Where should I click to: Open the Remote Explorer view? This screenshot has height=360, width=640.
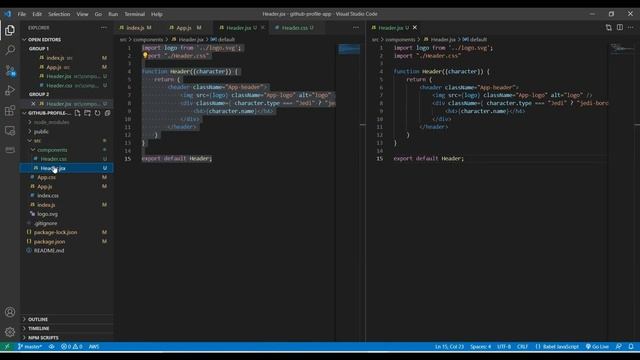click(10, 130)
